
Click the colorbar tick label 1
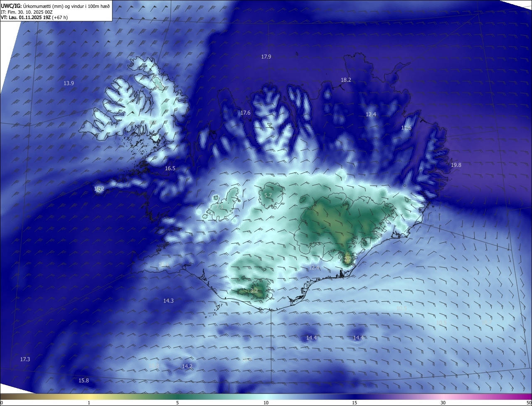[89, 403]
